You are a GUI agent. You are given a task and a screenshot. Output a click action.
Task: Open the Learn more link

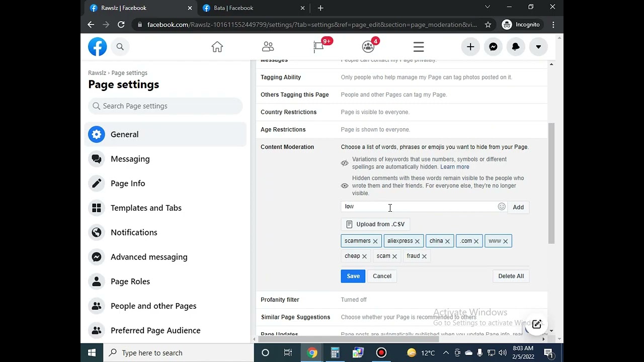455,167
